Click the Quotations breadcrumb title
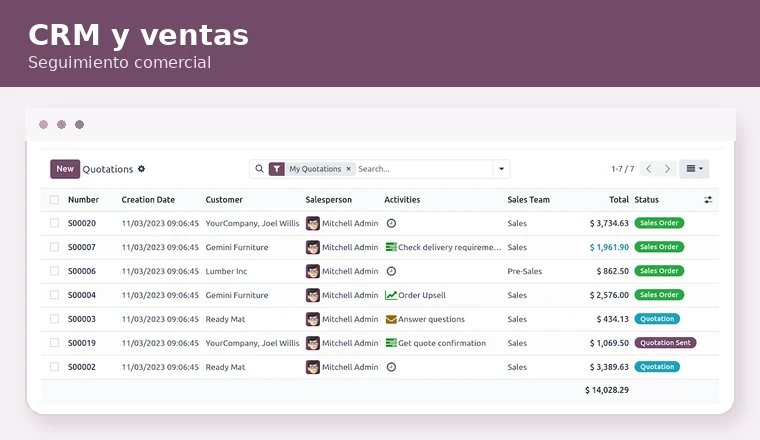The image size is (760, 440). [108, 169]
